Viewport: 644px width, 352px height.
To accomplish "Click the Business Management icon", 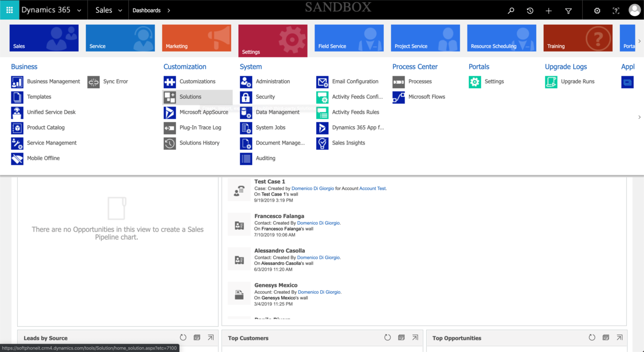I will (18, 82).
